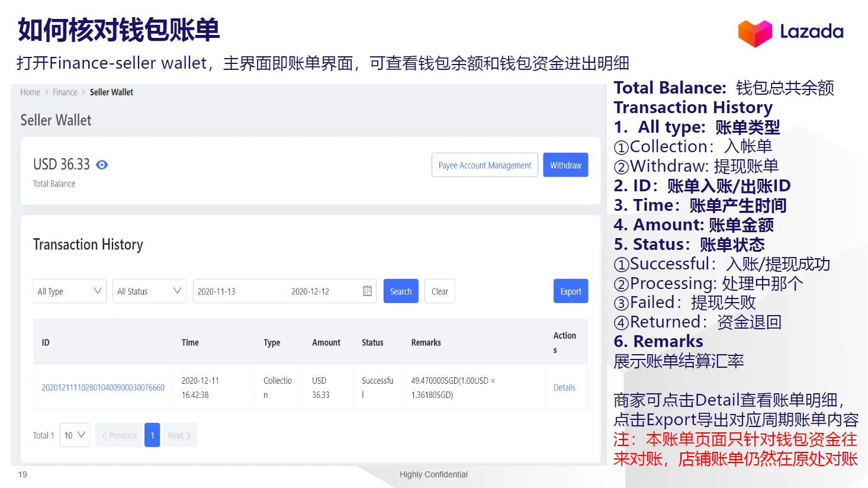Open the date picker via the calendar icon
Image resolution: width=868 pixels, height=488 pixels.
click(368, 291)
